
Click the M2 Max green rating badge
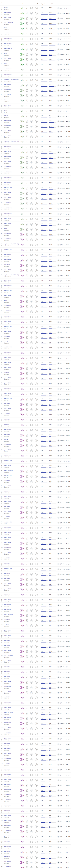[21, 101]
